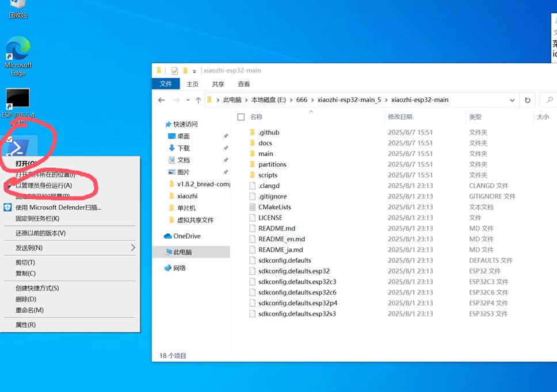Click 属性(R) in the context menu
This screenshot has height=392, width=557.
pos(25,325)
